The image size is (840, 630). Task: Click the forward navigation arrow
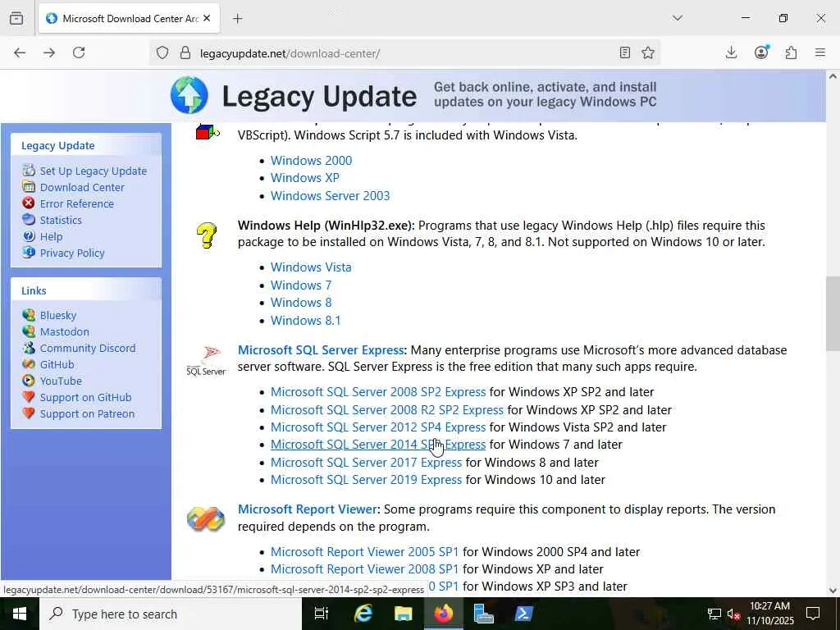coord(49,52)
